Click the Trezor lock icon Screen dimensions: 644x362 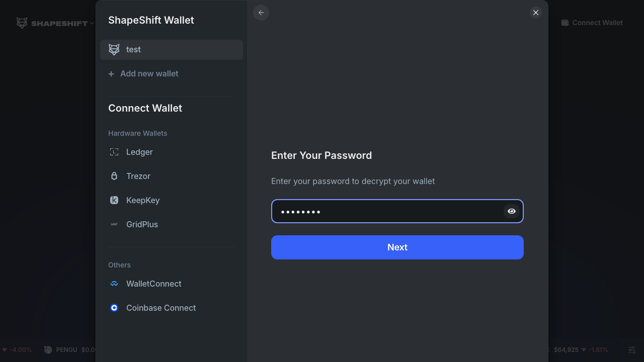(114, 176)
